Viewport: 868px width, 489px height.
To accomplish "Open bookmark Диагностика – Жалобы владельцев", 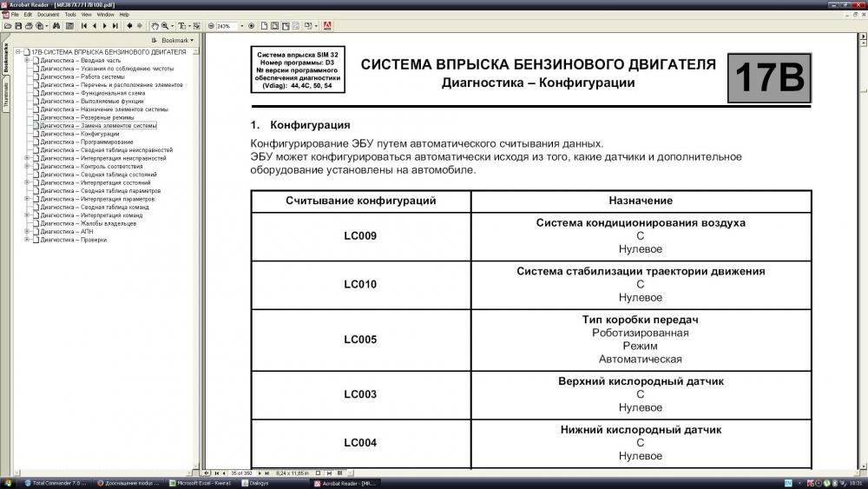I will [88, 223].
